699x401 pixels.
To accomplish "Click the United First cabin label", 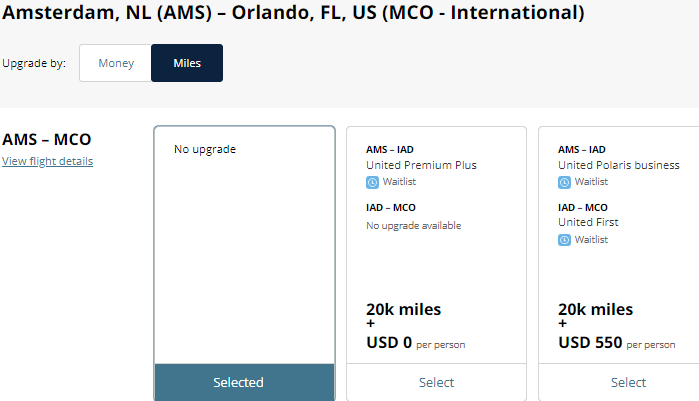I will (x=588, y=222).
